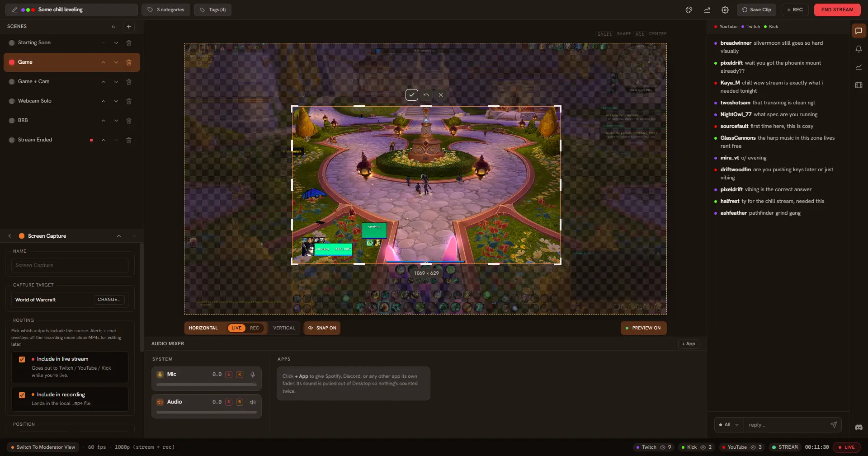The image size is (868, 456).
Task: Open alerts bell in right sidebar
Action: (x=859, y=49)
